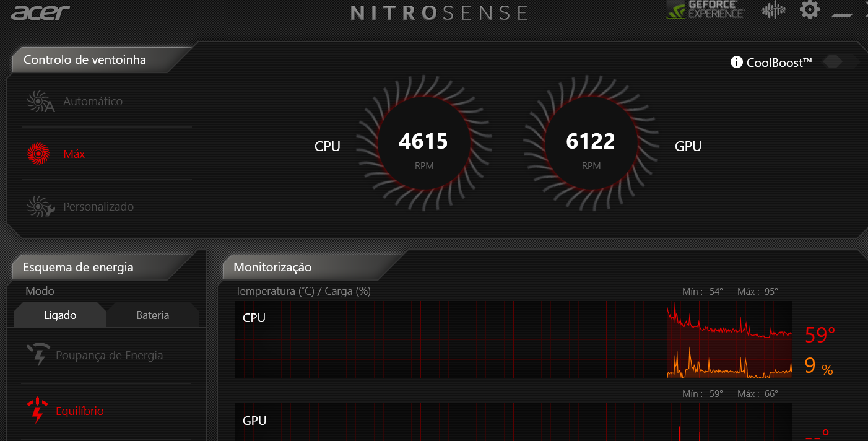
Task: Choose Equilíbrio power plan icon
Action: pos(38,410)
